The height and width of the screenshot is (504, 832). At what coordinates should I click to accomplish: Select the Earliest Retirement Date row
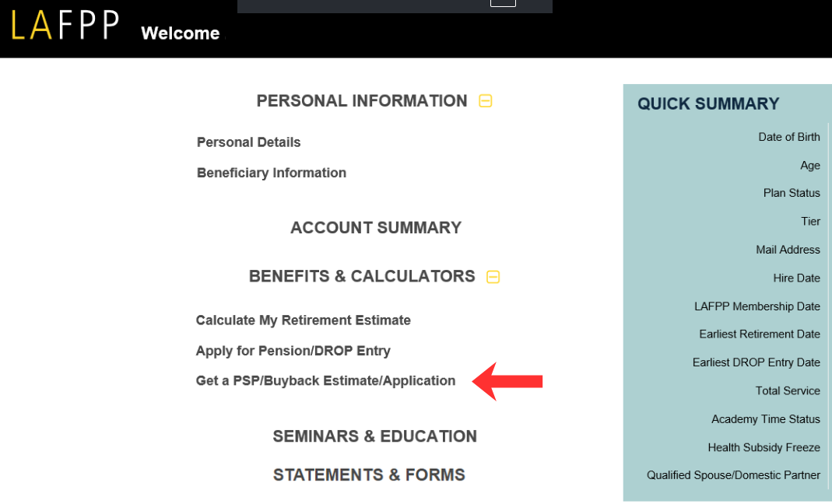[759, 334]
